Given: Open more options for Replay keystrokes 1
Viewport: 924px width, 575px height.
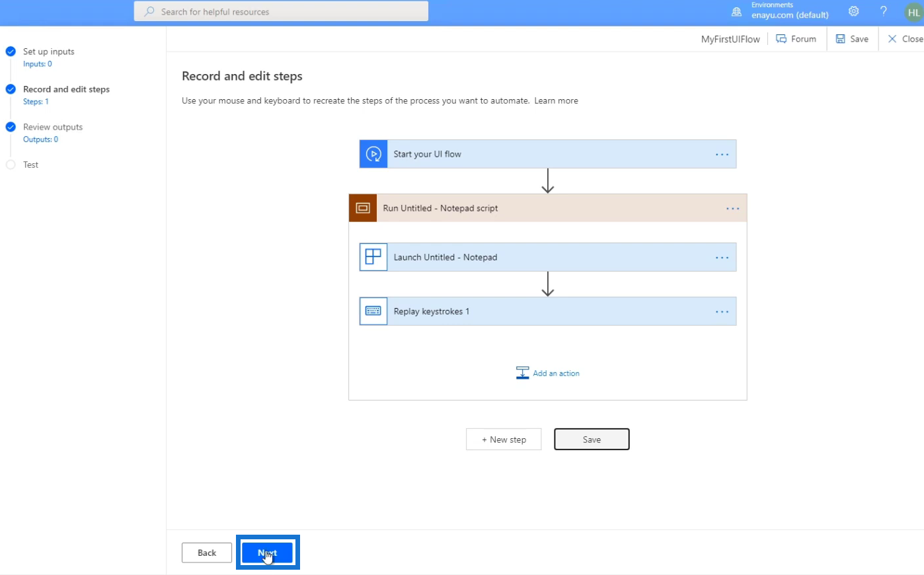Looking at the screenshot, I should tap(722, 312).
